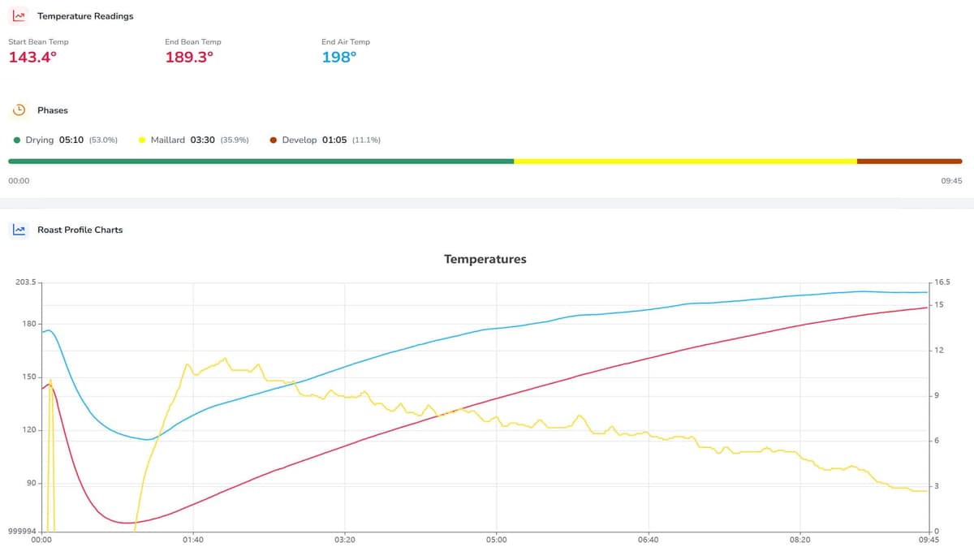Click the 01:40 tick on chart time axis

pyautogui.click(x=193, y=539)
